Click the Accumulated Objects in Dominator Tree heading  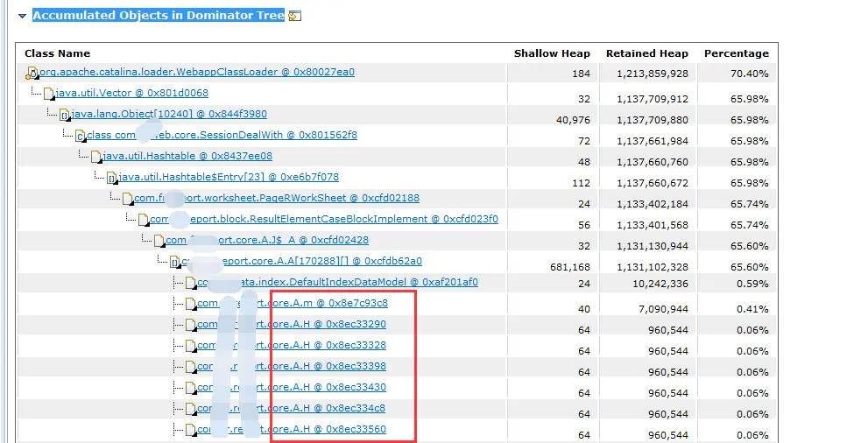point(159,16)
